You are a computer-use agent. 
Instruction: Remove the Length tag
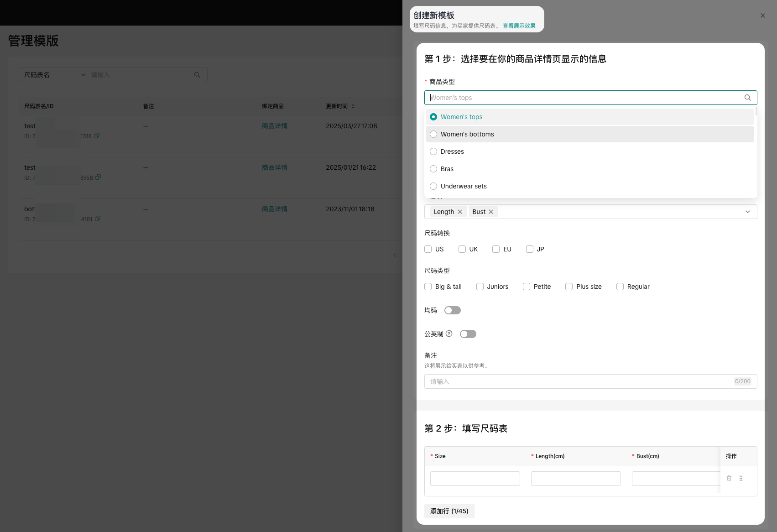pos(460,212)
